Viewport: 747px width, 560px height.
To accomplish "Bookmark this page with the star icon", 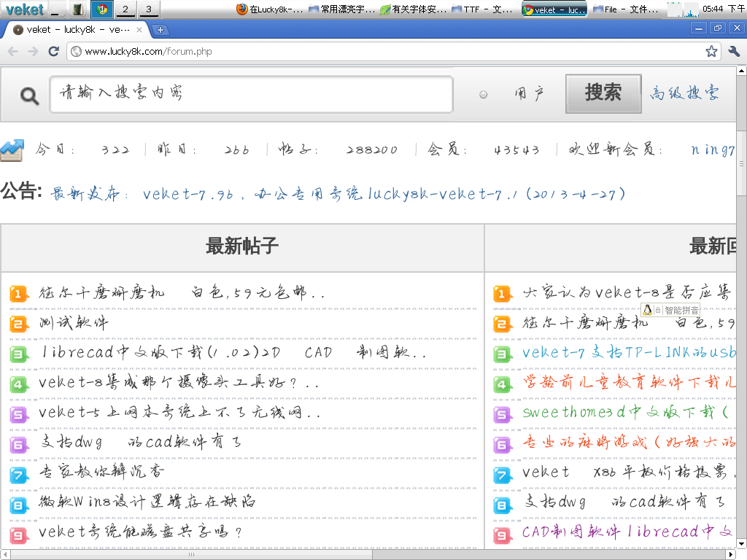I will pyautogui.click(x=711, y=52).
